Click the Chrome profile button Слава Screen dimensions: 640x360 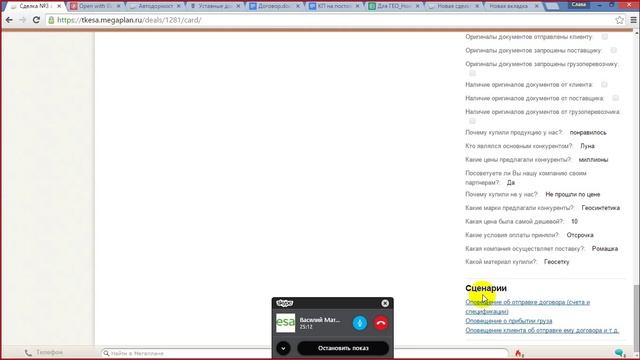[578, 4]
